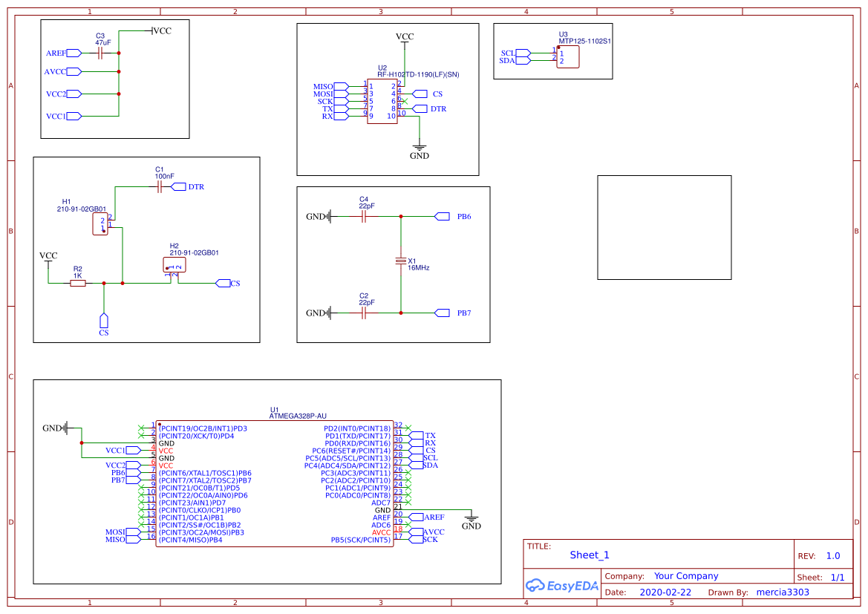Select the DTR net flag next to C1
Image resolution: width=868 pixels, height=614 pixels.
pyautogui.click(x=178, y=186)
